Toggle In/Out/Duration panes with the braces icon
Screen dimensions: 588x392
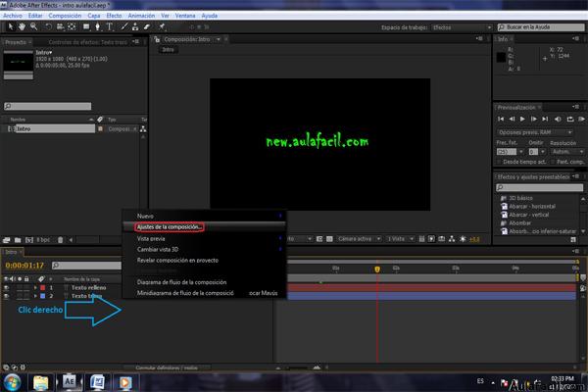tap(23, 367)
